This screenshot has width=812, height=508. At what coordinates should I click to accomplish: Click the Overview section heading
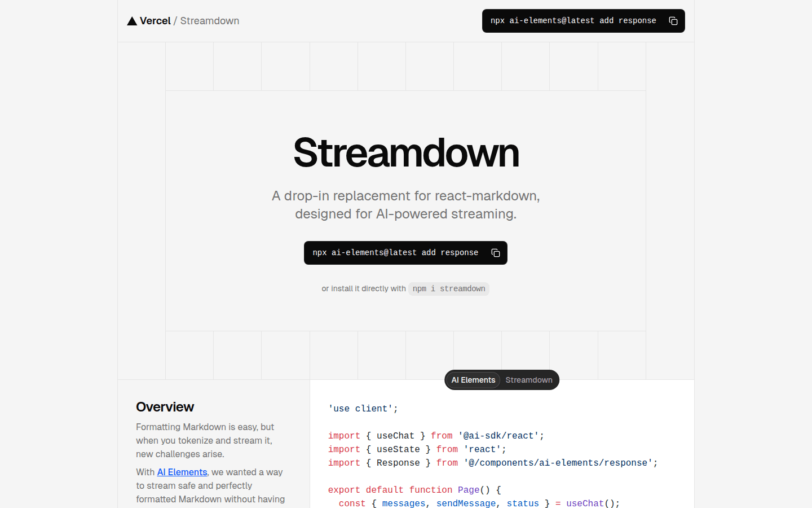coord(165,407)
